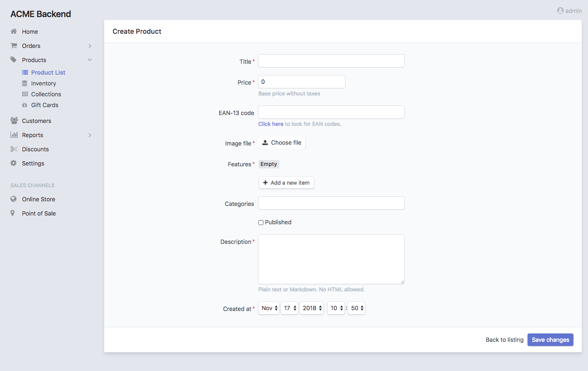
Task: Click the Reports bar chart icon
Action: coord(14,135)
